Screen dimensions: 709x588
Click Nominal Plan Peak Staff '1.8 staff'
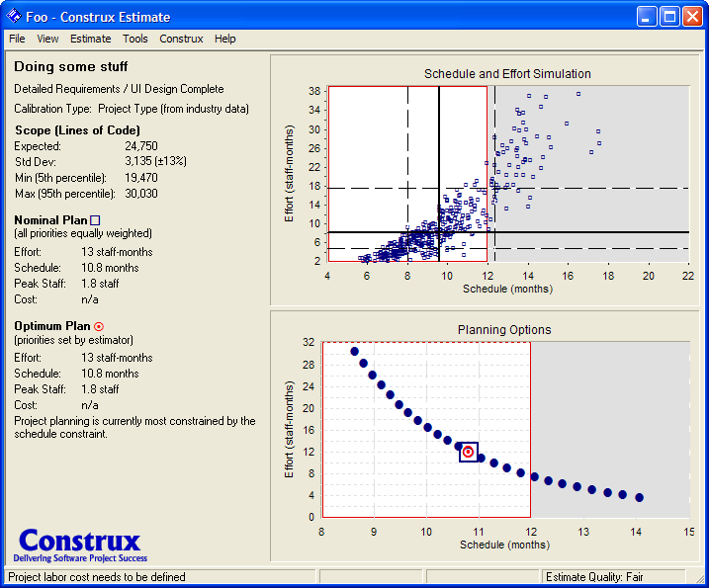click(100, 284)
